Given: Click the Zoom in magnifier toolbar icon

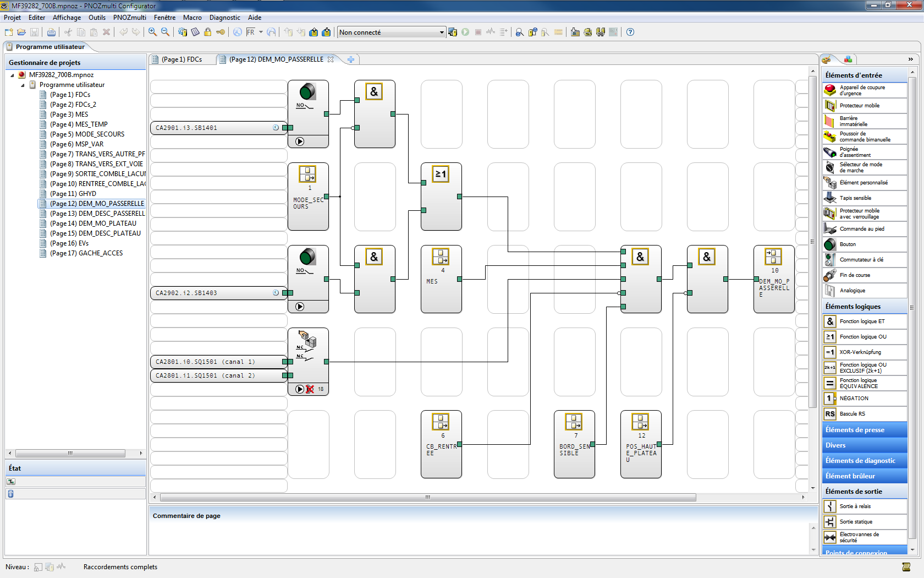Looking at the screenshot, I should tap(152, 32).
